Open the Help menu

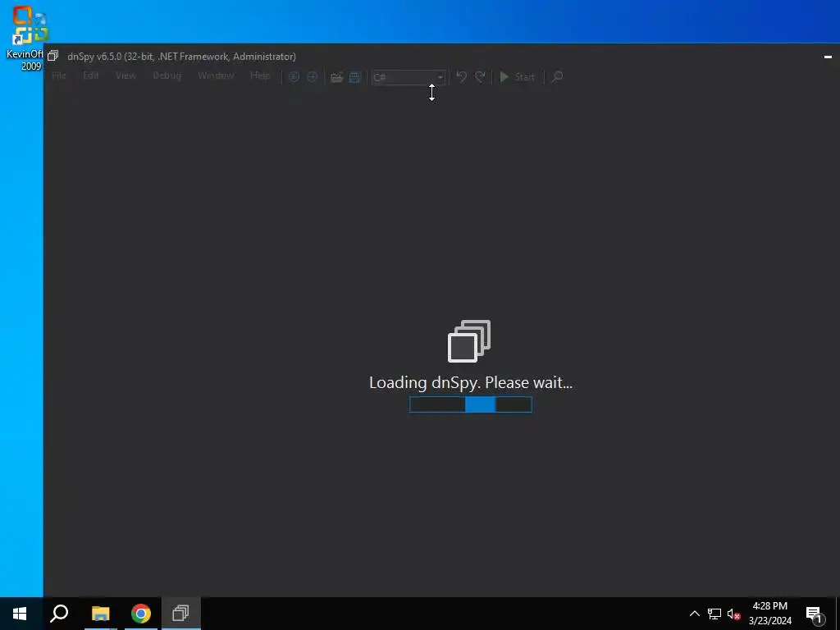260,76
